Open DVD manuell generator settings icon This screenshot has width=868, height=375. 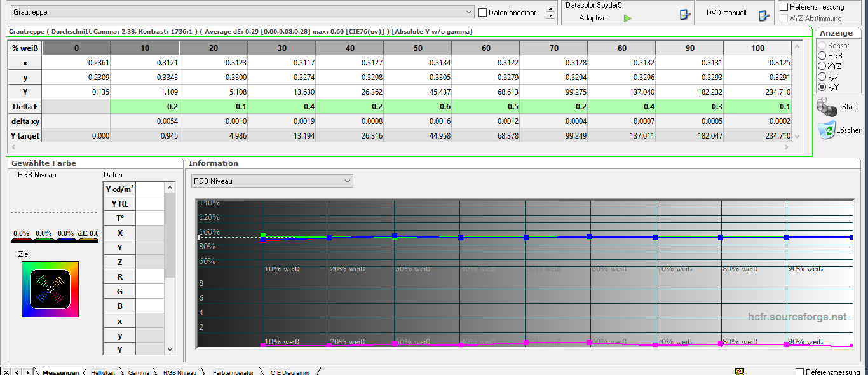pos(764,15)
